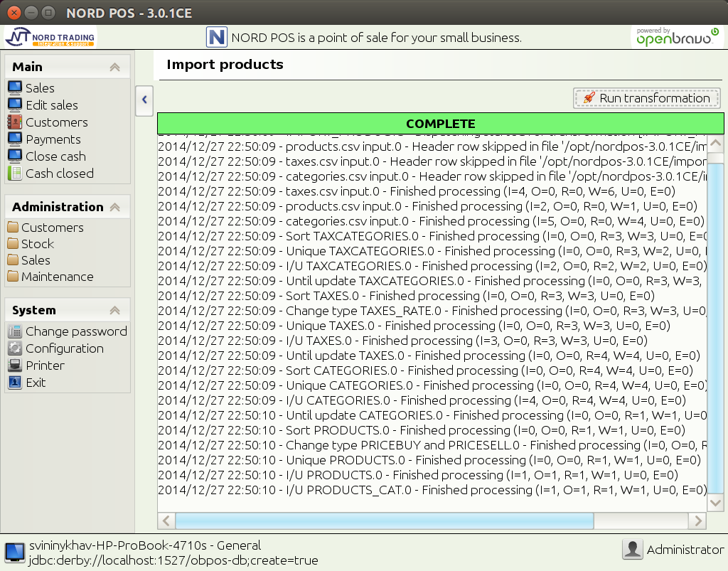Click the Import products heading
This screenshot has width=728, height=571.
tap(225, 65)
